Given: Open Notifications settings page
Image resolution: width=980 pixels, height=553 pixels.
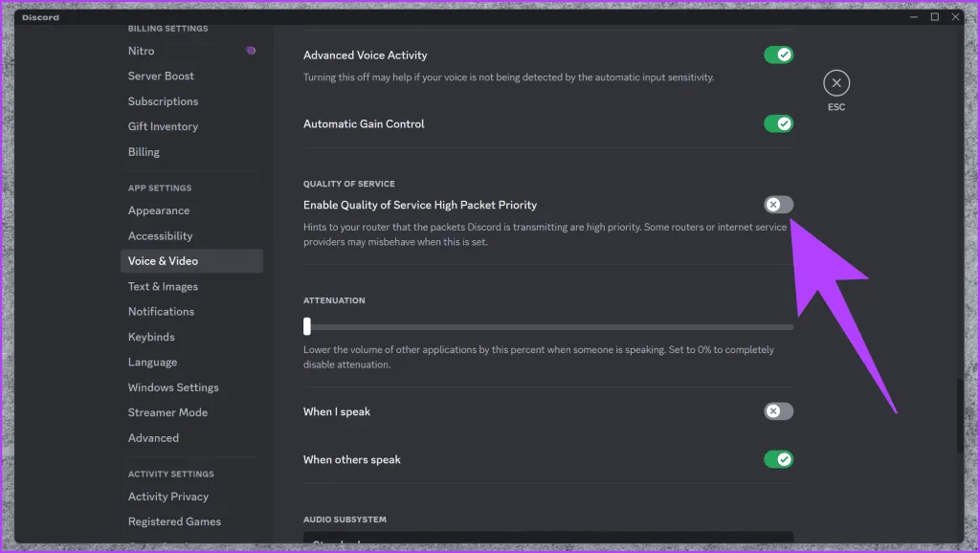Looking at the screenshot, I should click(x=162, y=312).
